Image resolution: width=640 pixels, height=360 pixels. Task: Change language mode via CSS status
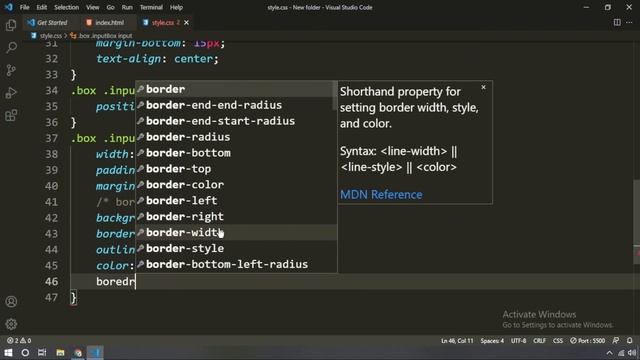[x=558, y=340]
